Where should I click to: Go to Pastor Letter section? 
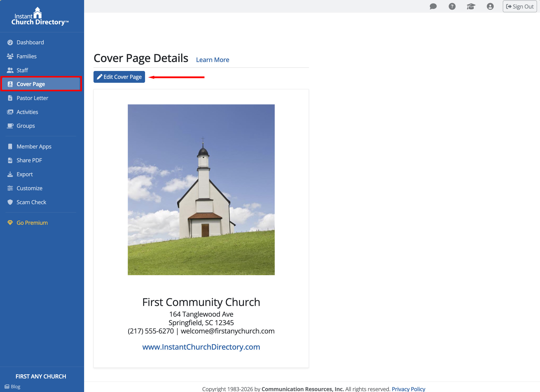32,98
